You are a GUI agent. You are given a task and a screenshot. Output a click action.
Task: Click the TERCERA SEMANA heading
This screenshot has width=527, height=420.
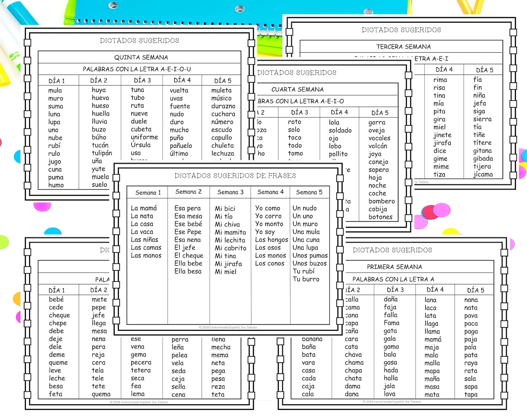[x=403, y=47]
